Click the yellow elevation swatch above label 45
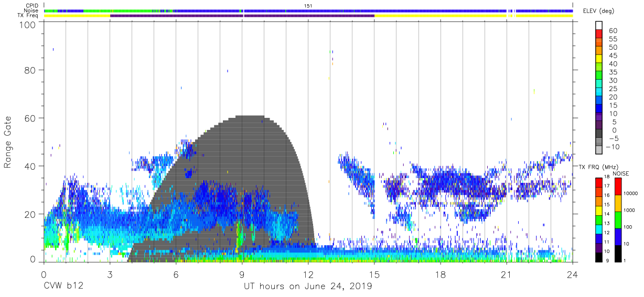The height and width of the screenshot is (297, 644). click(599, 59)
